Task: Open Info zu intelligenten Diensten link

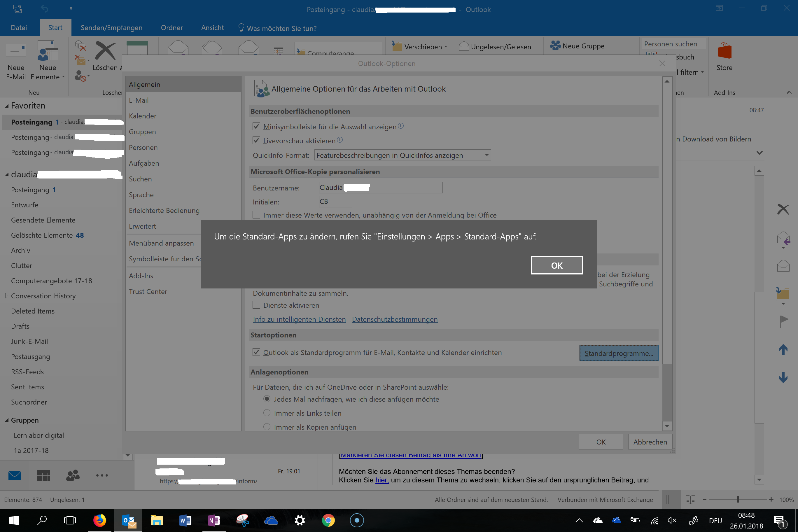Action: 299,319
